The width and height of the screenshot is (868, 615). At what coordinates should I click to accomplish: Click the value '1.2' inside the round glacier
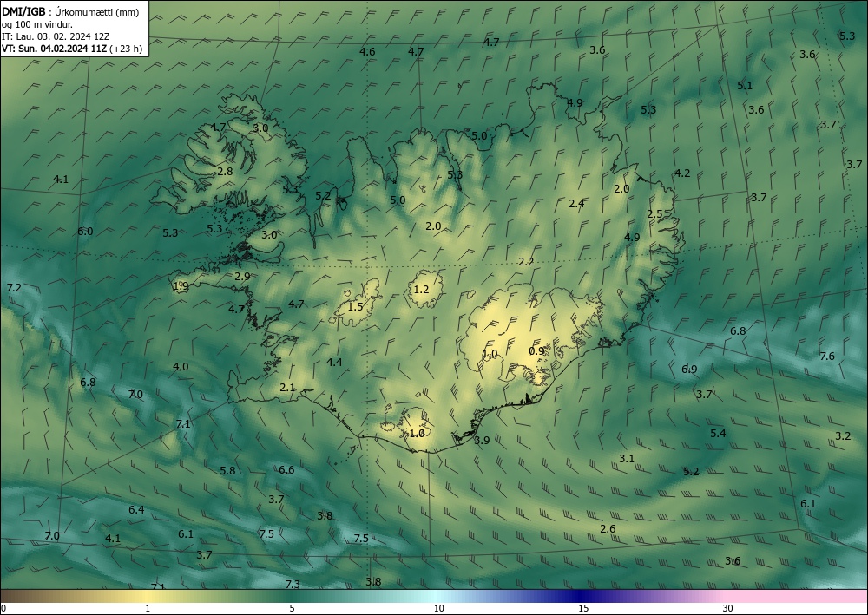coord(421,289)
